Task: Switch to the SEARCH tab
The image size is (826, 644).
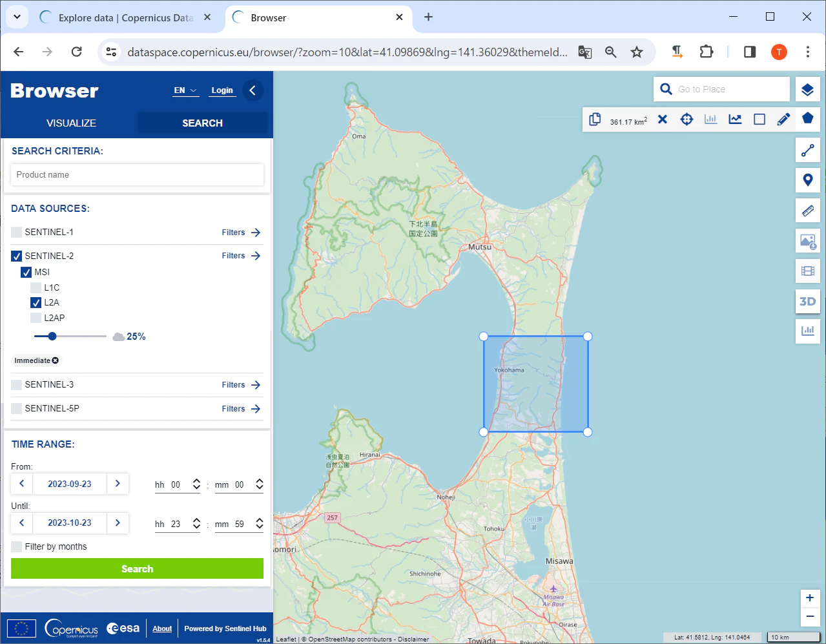Action: coord(202,123)
